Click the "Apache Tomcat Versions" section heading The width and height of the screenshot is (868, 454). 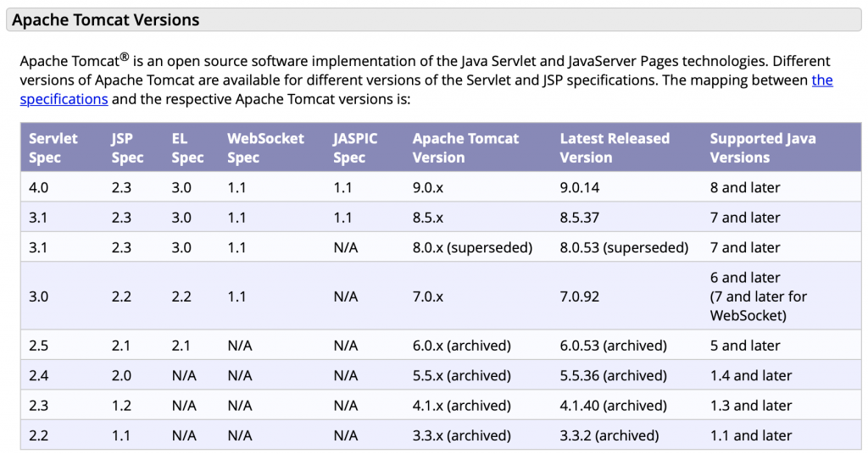click(x=106, y=19)
